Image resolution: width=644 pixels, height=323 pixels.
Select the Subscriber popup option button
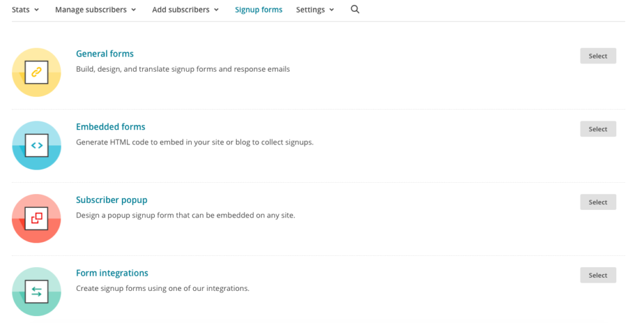point(598,202)
